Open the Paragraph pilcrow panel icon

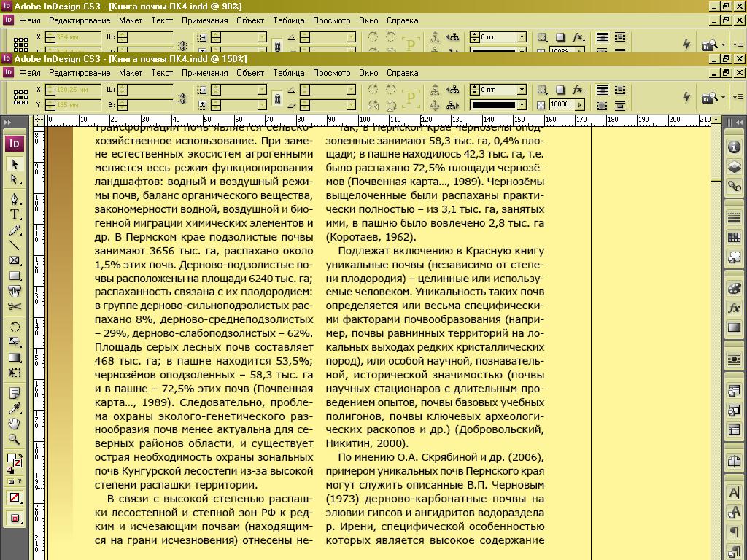[734, 532]
